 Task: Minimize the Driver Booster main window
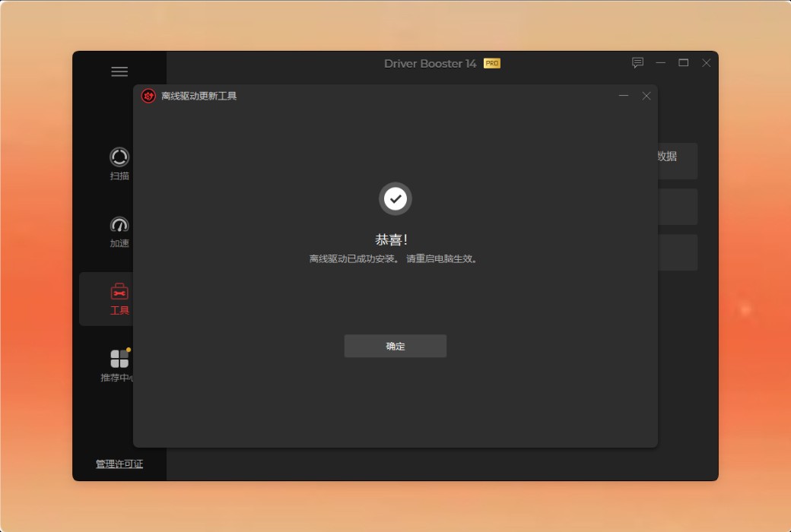(x=660, y=63)
